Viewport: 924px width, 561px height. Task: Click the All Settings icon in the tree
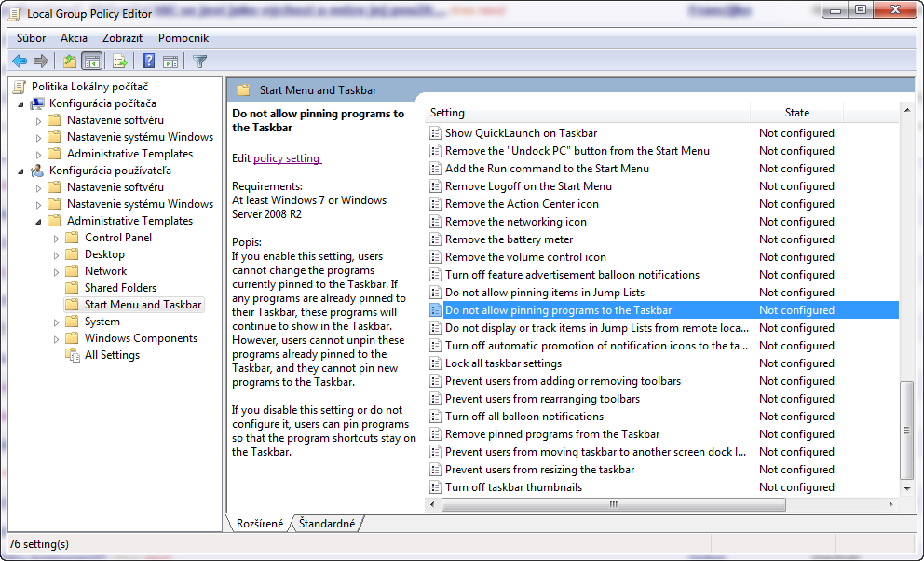click(73, 355)
